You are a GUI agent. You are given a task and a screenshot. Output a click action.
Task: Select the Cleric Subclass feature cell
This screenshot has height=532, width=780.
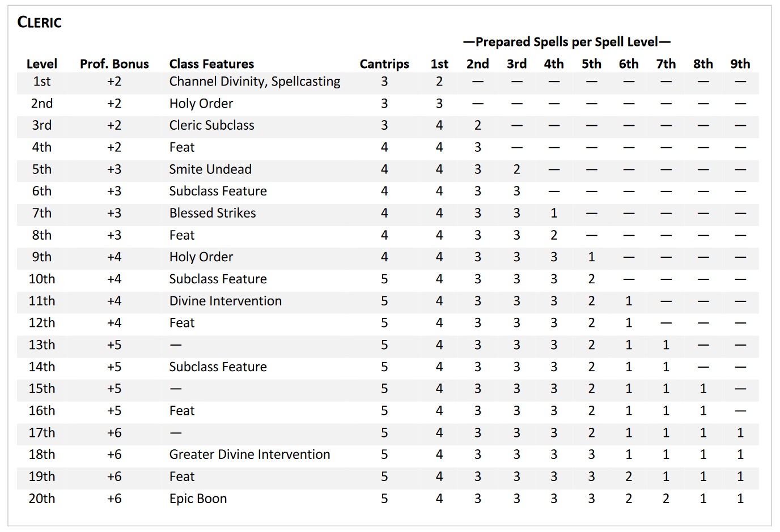(x=211, y=125)
